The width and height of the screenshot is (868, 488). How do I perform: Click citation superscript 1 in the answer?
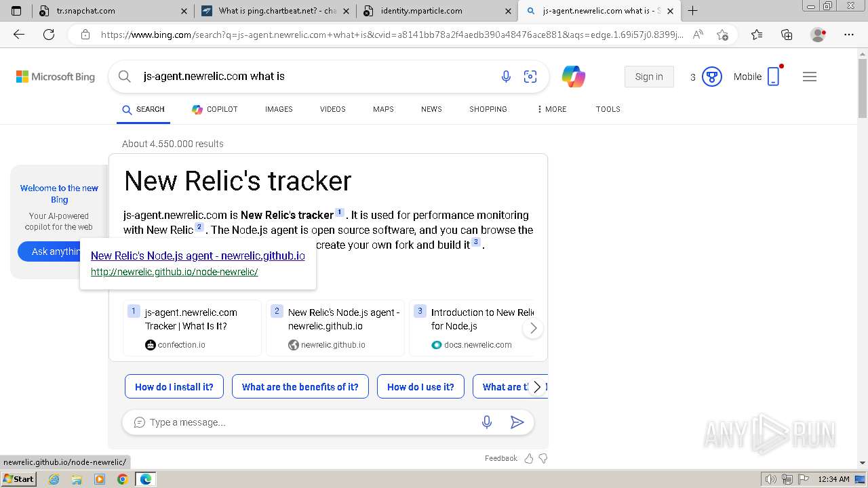coord(340,212)
